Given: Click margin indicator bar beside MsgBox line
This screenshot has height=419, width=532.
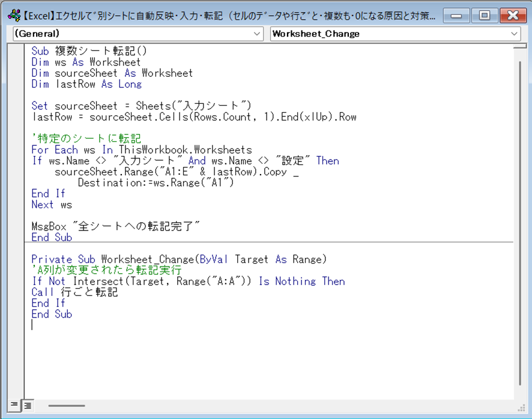Looking at the screenshot, I should pos(17,226).
